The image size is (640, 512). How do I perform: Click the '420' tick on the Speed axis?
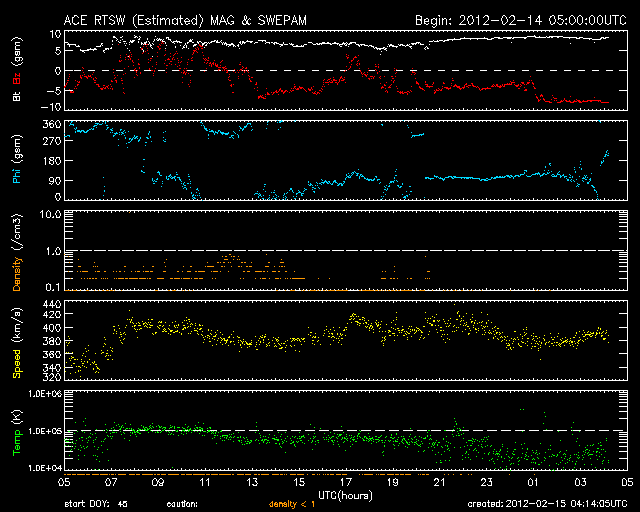(52, 314)
